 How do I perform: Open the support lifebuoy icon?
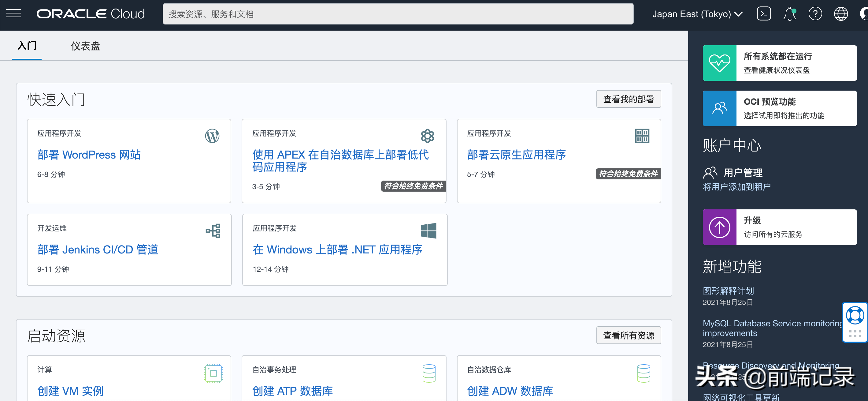855,315
